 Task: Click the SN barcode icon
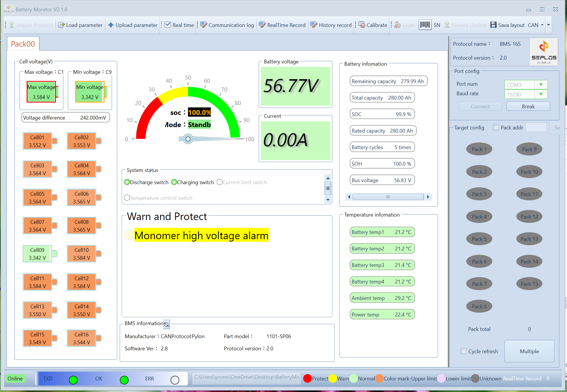click(x=425, y=25)
